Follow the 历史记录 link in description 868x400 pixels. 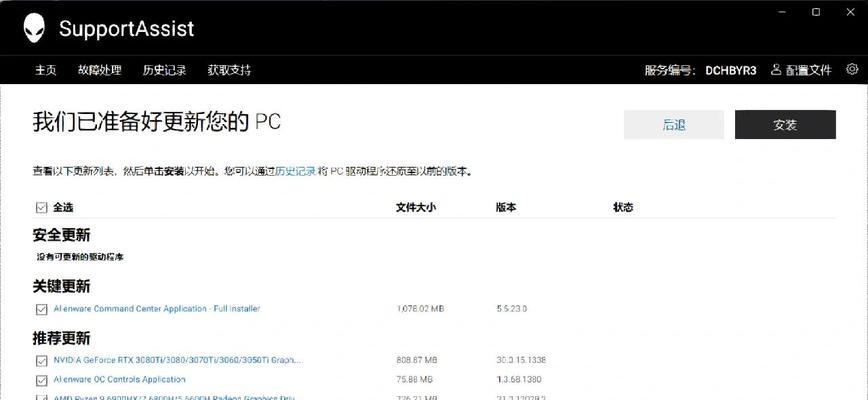[296, 172]
